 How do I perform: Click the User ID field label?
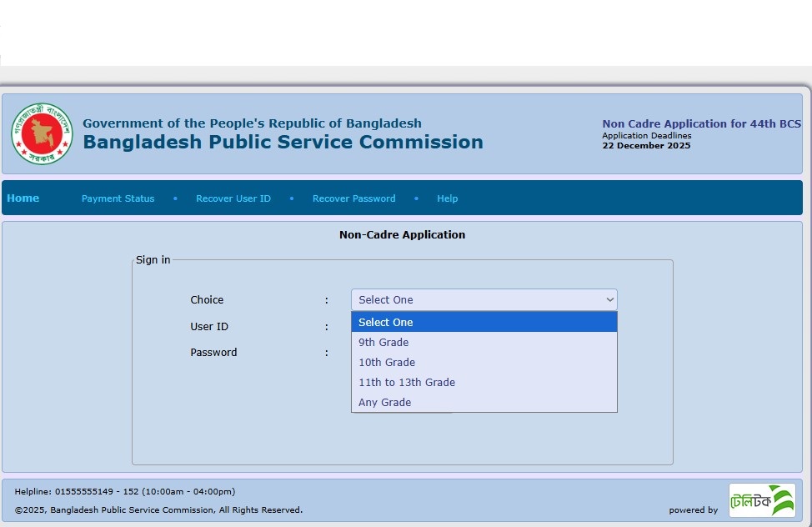click(x=209, y=327)
